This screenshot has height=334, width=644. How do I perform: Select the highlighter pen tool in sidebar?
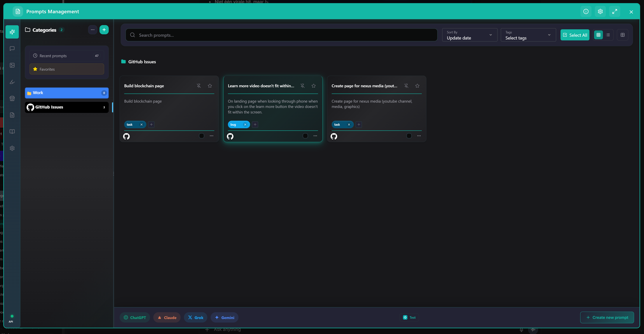coord(12,82)
